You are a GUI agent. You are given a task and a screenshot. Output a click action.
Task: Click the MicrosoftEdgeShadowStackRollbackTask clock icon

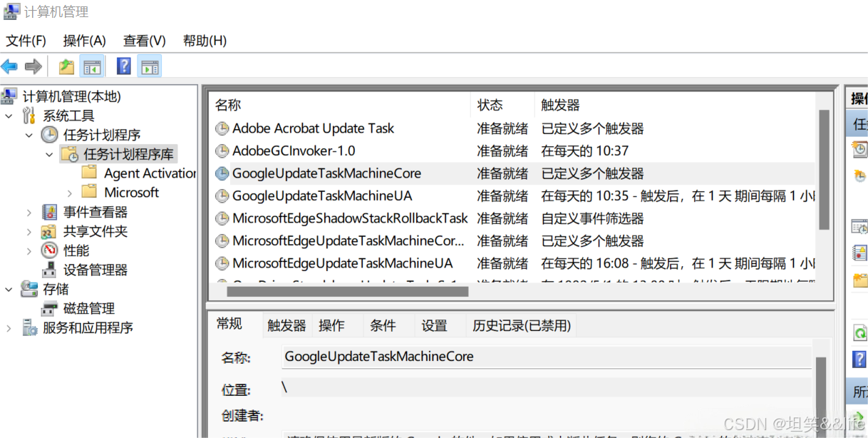(222, 218)
